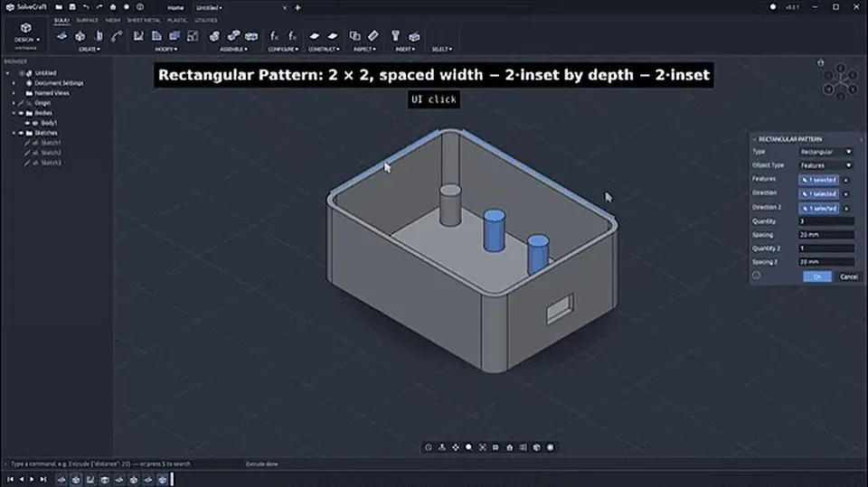The width and height of the screenshot is (868, 487).
Task: Undo the last action with the Undo arrow
Action: coord(86,7)
